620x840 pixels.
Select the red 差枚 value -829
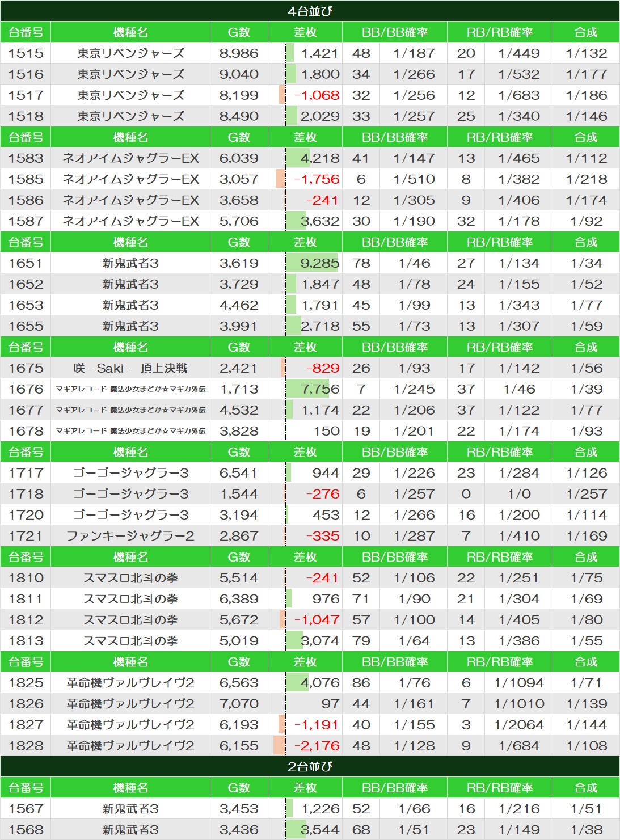tap(323, 368)
